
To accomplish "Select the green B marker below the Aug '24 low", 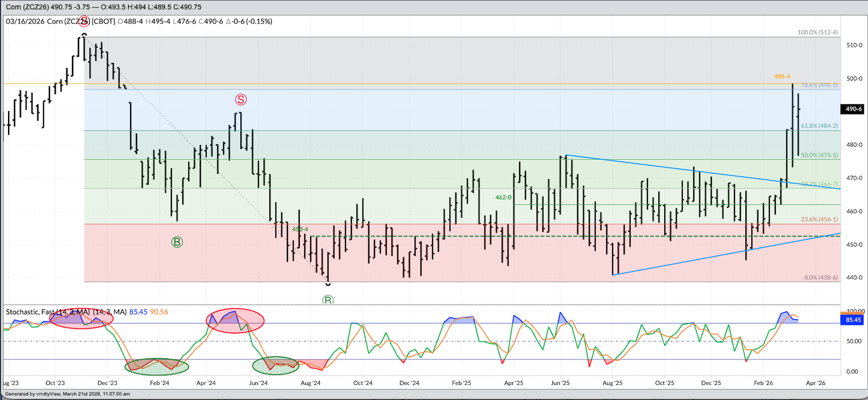I will click(x=328, y=300).
